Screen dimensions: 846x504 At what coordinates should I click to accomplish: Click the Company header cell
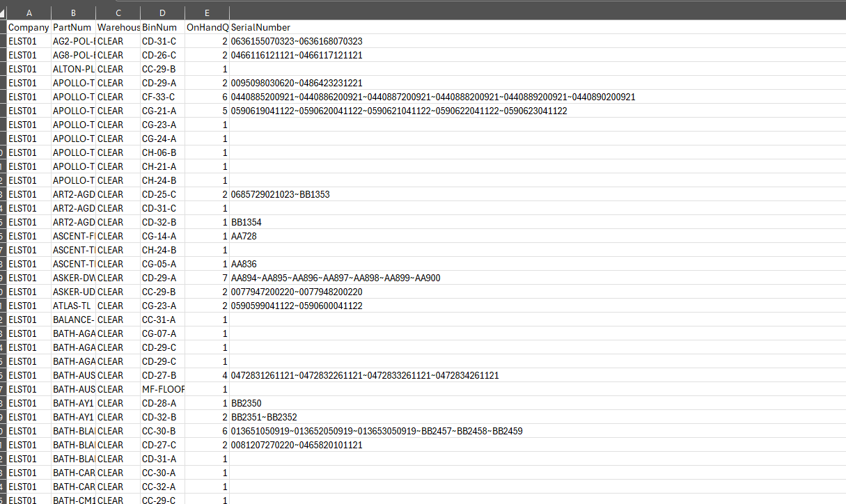click(28, 27)
